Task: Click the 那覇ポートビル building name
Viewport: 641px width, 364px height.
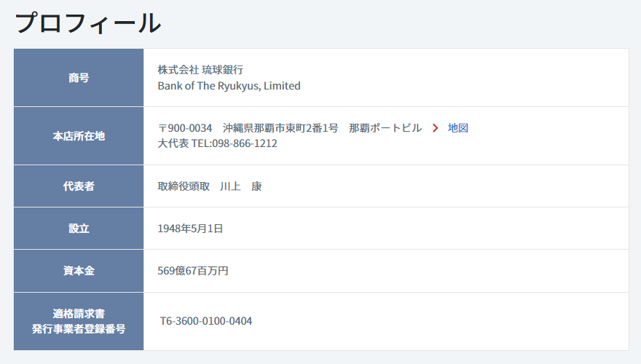Action: pos(385,128)
